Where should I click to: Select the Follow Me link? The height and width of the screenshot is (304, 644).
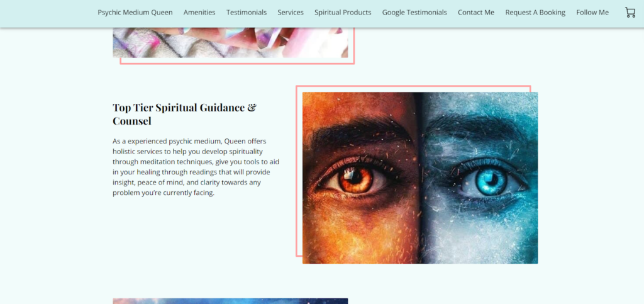[592, 13]
